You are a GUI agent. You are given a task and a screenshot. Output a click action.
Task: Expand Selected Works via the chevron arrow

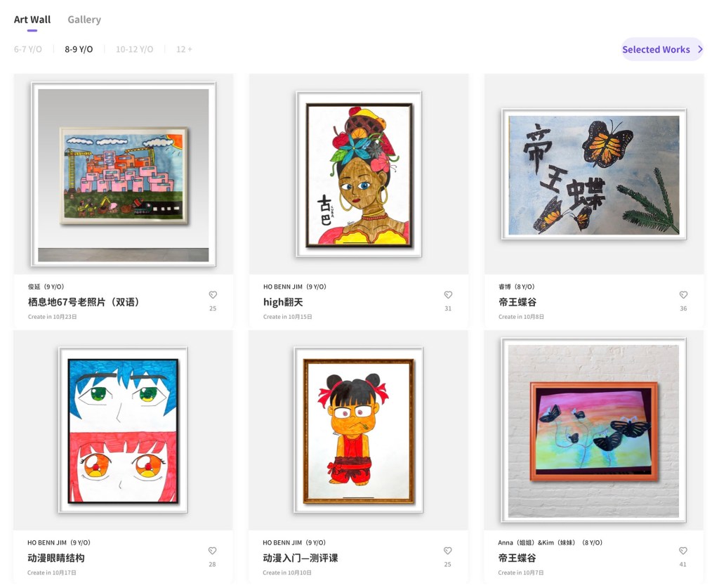[700, 50]
